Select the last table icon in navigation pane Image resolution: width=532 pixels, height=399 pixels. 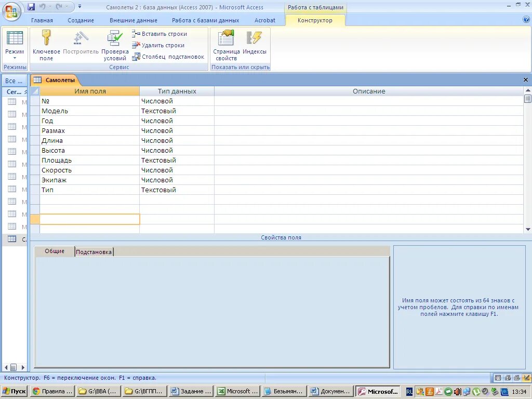tap(12, 239)
